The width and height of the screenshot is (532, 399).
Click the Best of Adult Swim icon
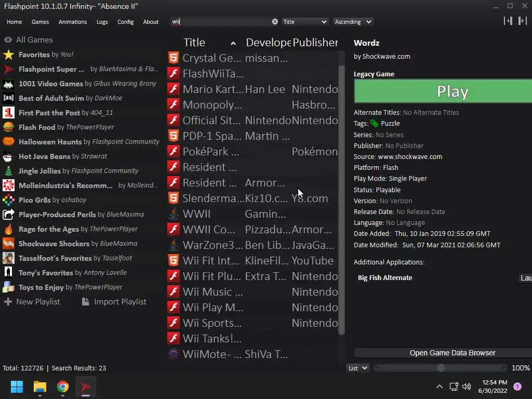8,98
